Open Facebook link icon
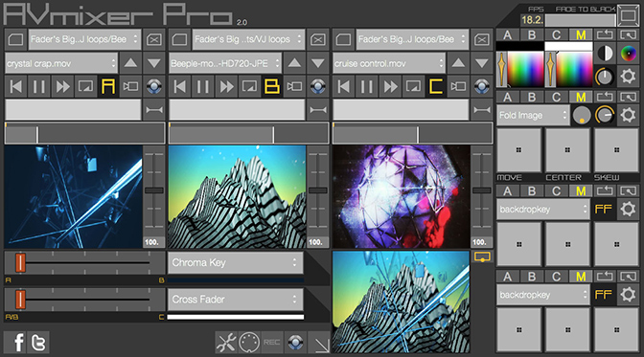 click(x=15, y=343)
